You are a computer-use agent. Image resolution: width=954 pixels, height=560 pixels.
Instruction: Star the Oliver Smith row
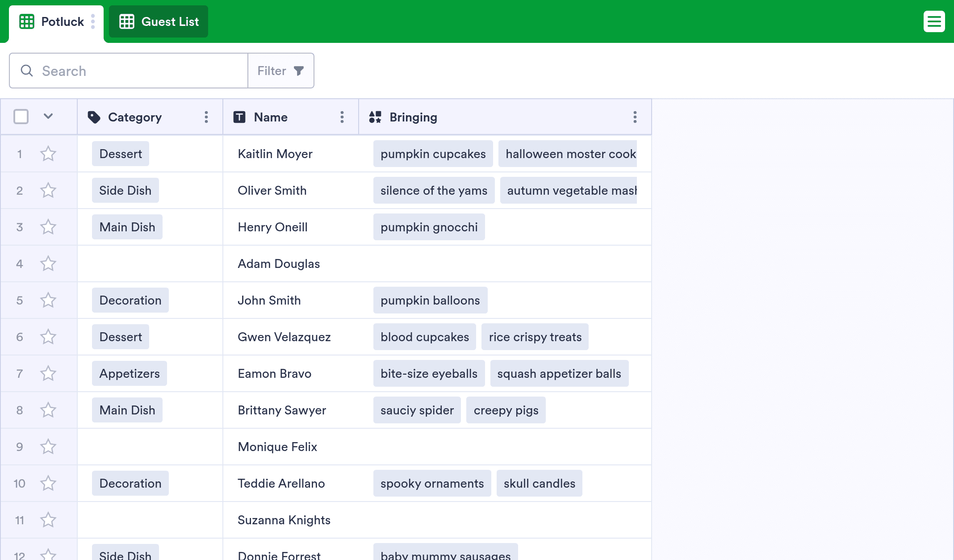point(48,190)
